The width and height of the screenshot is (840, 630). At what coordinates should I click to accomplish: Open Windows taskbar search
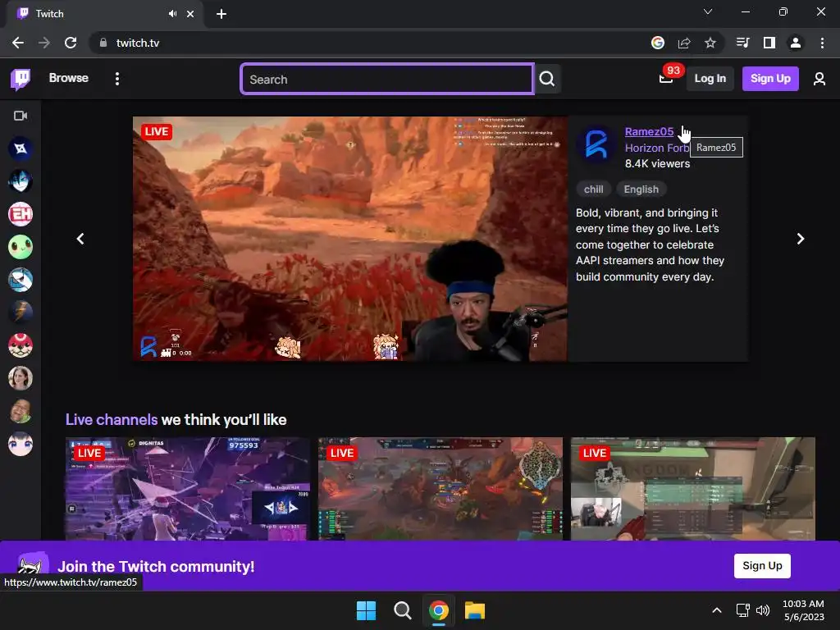pyautogui.click(x=402, y=610)
